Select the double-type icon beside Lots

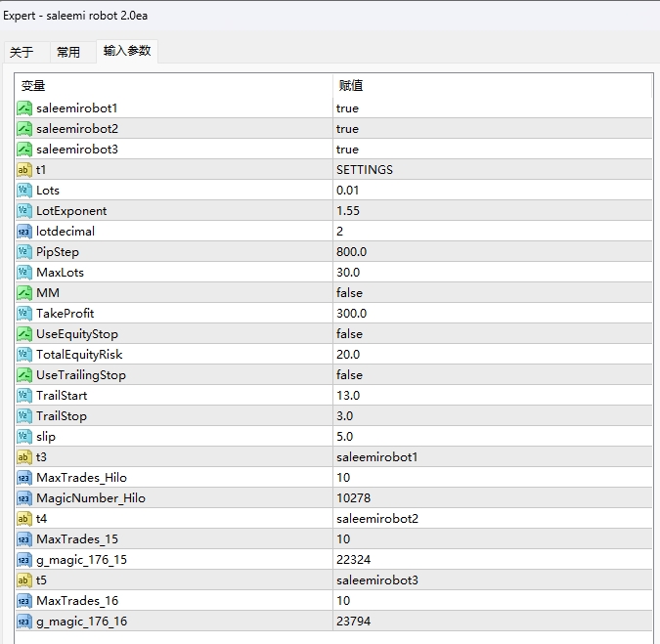24,191
